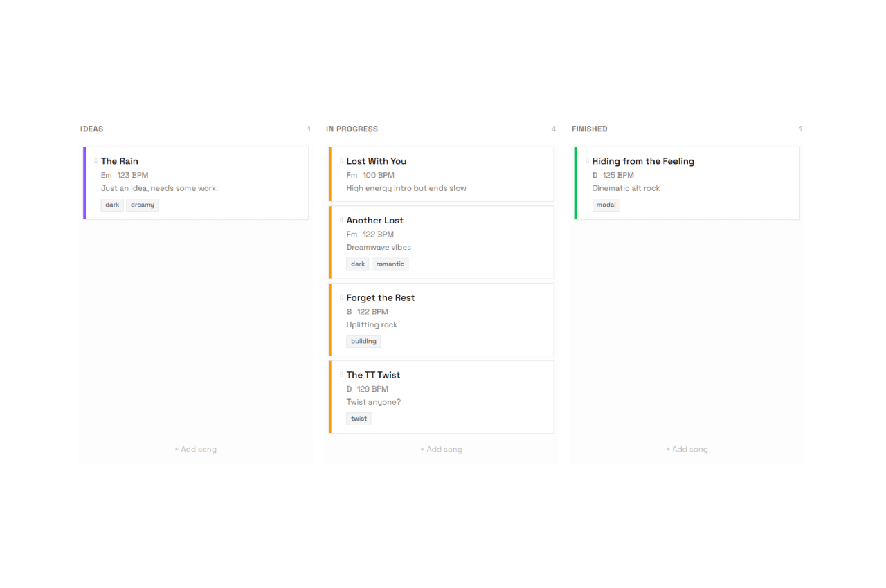Open Hiding from the Feeling song title
The height and width of the screenshot is (588, 886).
(643, 161)
